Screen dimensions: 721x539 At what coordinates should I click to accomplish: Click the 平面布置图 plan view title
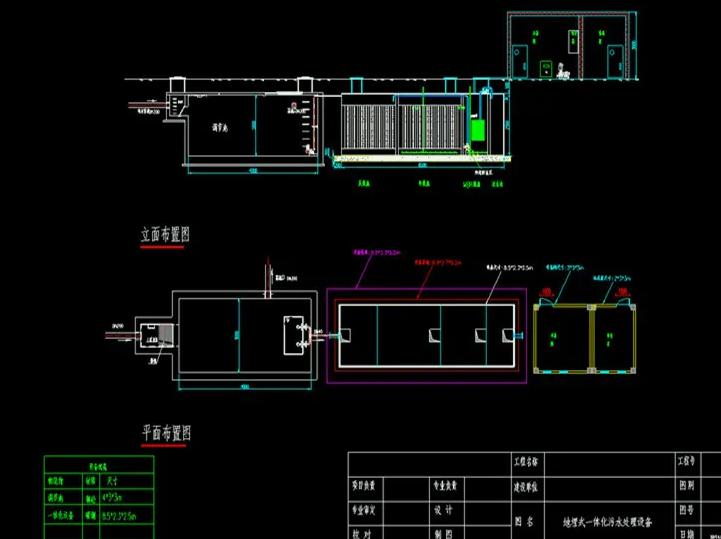point(166,433)
